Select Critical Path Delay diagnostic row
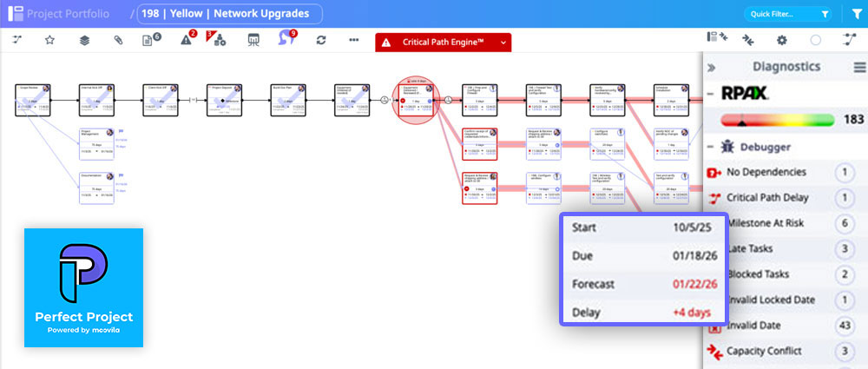The image size is (868, 369). (786, 198)
